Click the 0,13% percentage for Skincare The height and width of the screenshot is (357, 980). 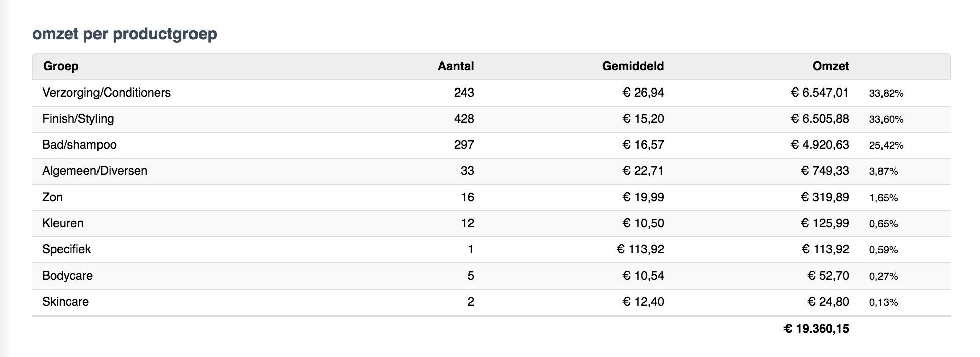pos(884,302)
